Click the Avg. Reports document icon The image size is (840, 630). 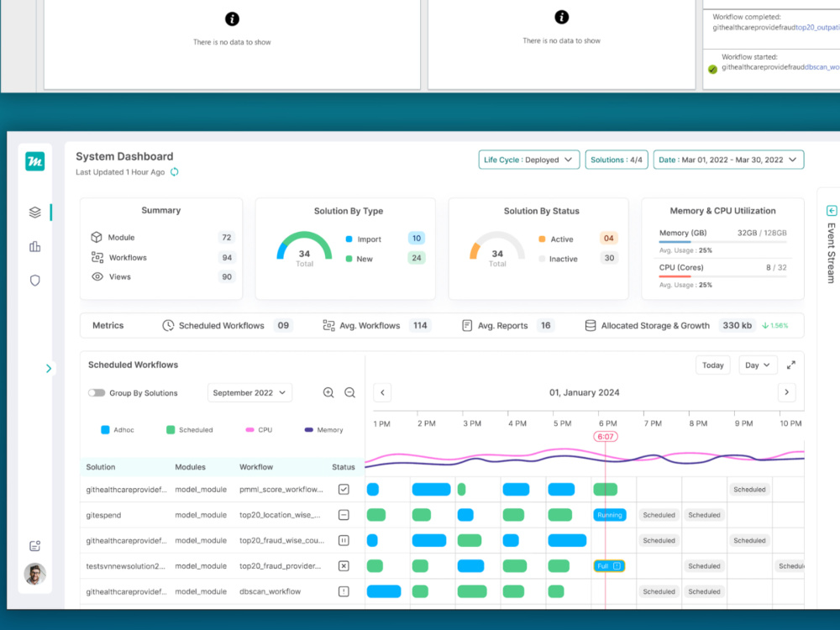(x=467, y=326)
